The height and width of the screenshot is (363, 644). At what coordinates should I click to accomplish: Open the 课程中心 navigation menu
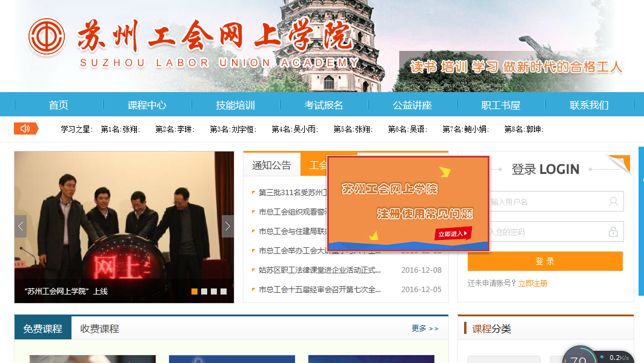click(147, 105)
